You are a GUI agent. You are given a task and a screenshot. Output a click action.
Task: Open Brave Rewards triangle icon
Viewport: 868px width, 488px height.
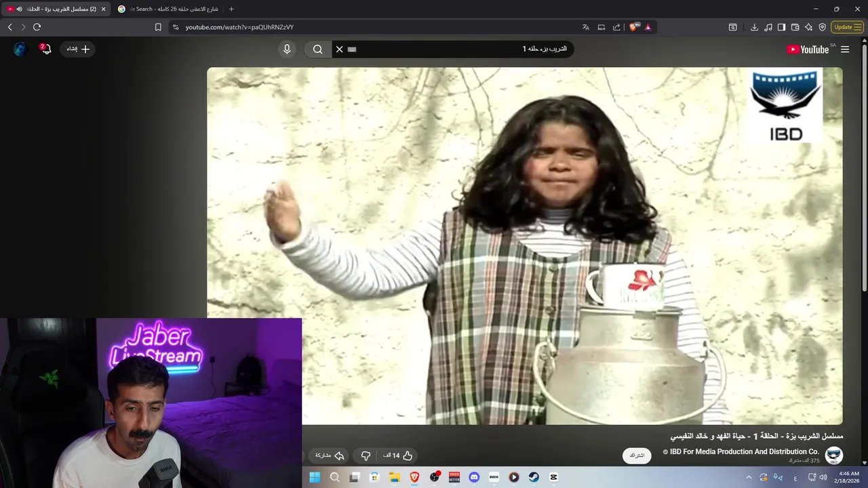(x=648, y=27)
